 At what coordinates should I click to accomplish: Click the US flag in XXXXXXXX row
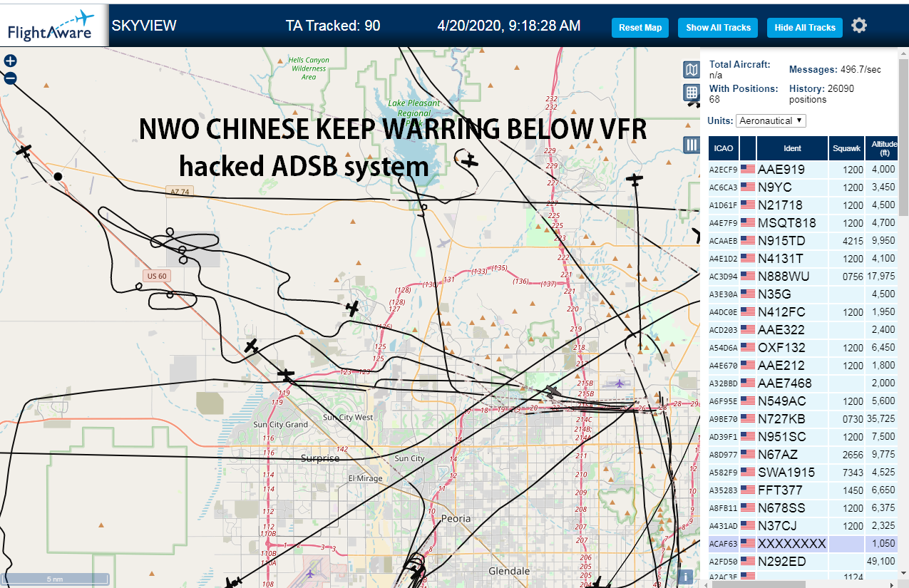pyautogui.click(x=748, y=544)
